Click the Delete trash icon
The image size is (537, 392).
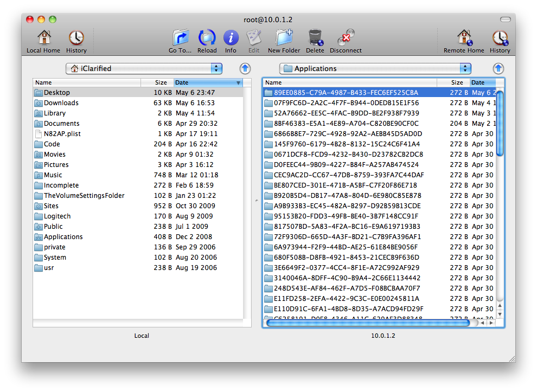(x=315, y=38)
